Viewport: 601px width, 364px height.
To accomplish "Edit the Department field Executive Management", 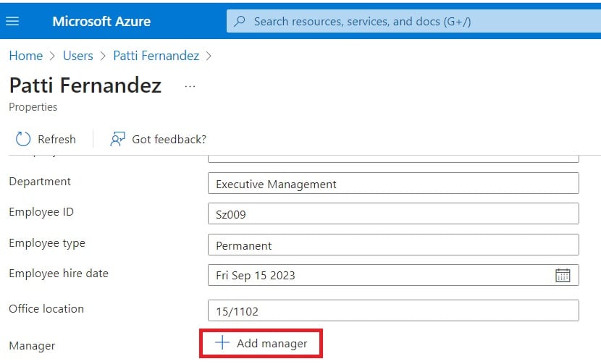I will pos(393,184).
